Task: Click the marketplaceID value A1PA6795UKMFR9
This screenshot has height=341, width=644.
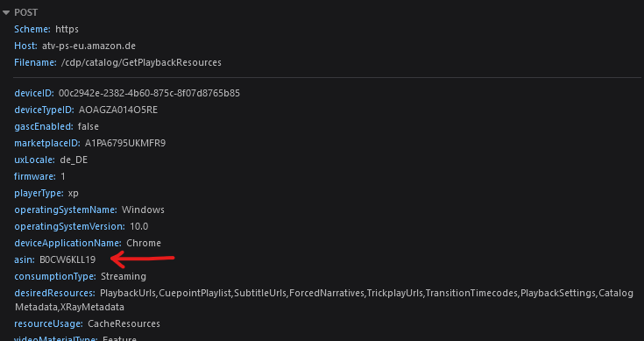Action: pos(125,144)
